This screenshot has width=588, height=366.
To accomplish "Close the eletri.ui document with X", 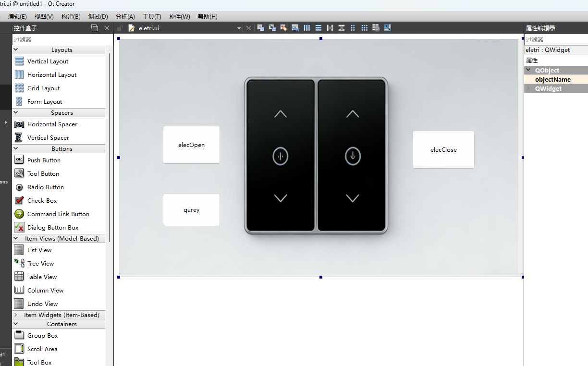I will pos(249,28).
